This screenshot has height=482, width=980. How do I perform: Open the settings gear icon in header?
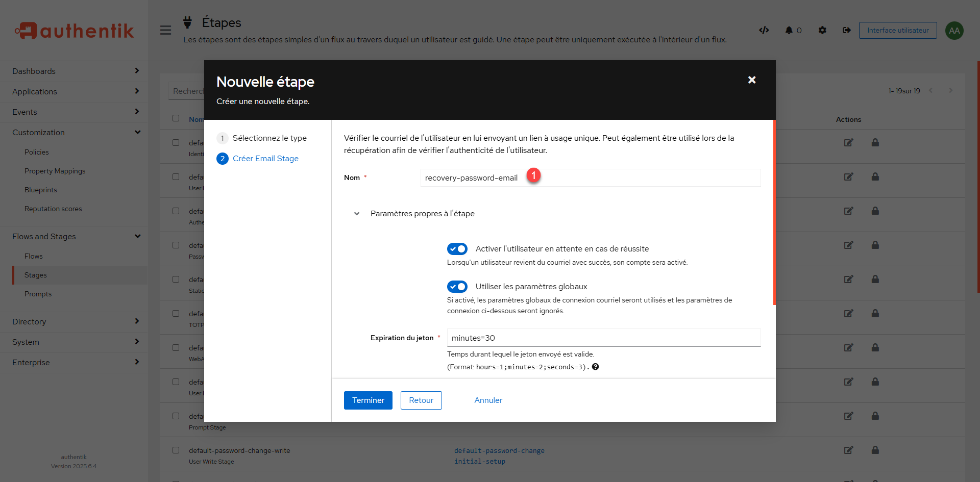point(822,30)
